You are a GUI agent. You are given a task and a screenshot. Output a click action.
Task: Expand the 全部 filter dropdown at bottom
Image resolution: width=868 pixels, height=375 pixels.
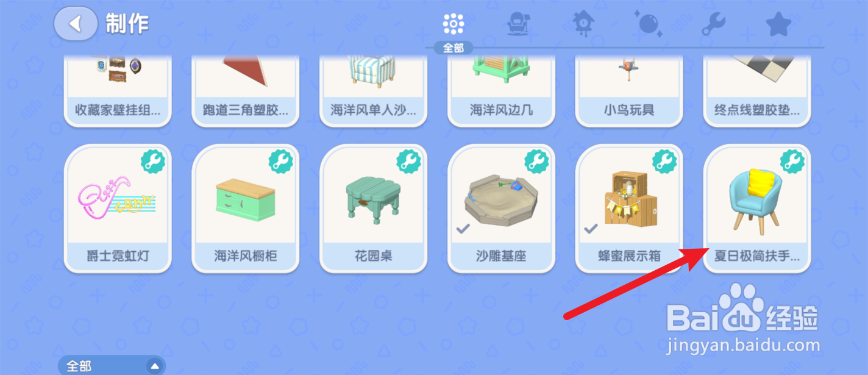coord(112,366)
